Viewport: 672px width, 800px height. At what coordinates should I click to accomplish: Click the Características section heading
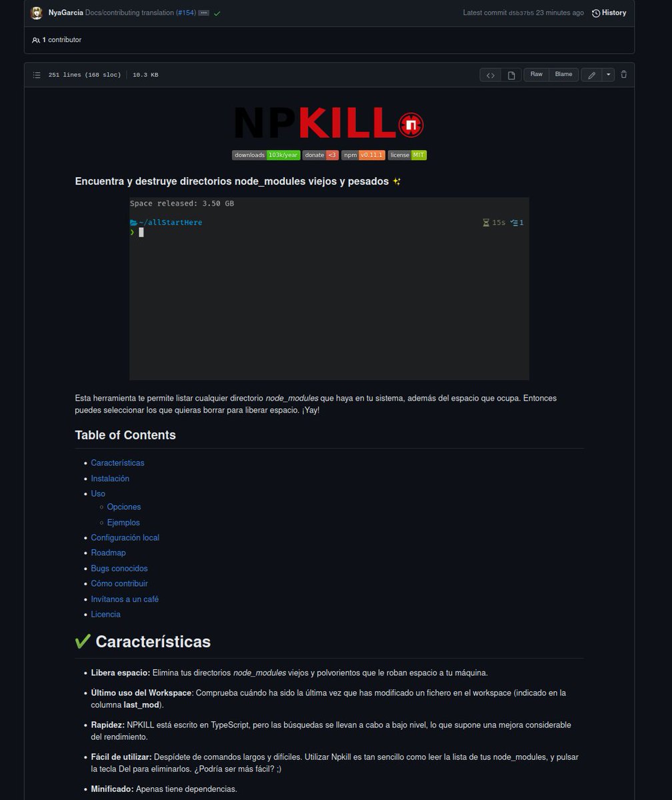(x=153, y=641)
